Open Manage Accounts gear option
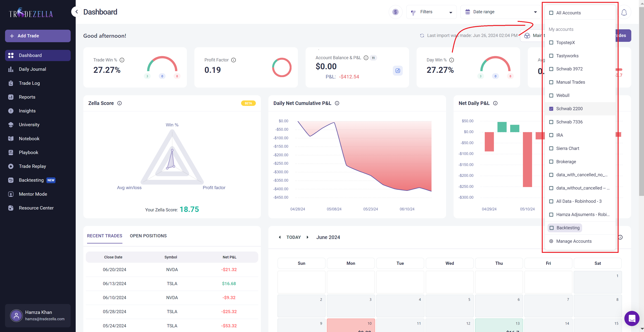 pos(574,241)
